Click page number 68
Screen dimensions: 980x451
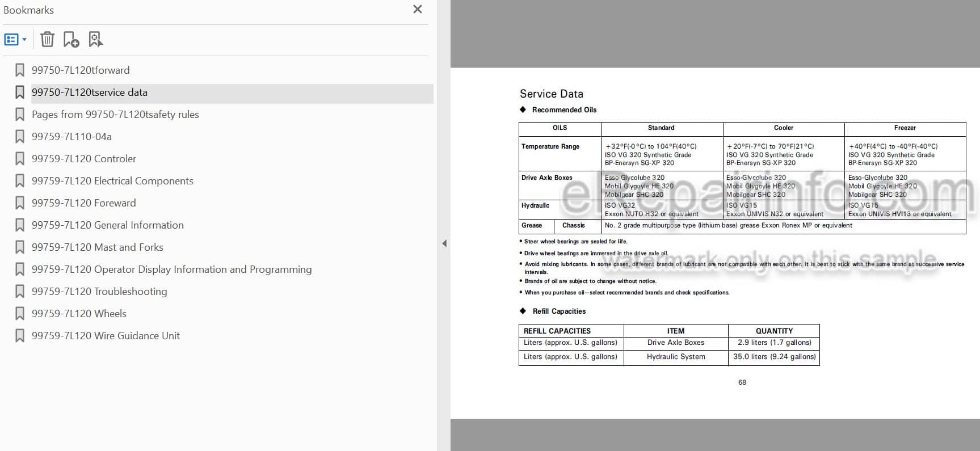click(742, 382)
